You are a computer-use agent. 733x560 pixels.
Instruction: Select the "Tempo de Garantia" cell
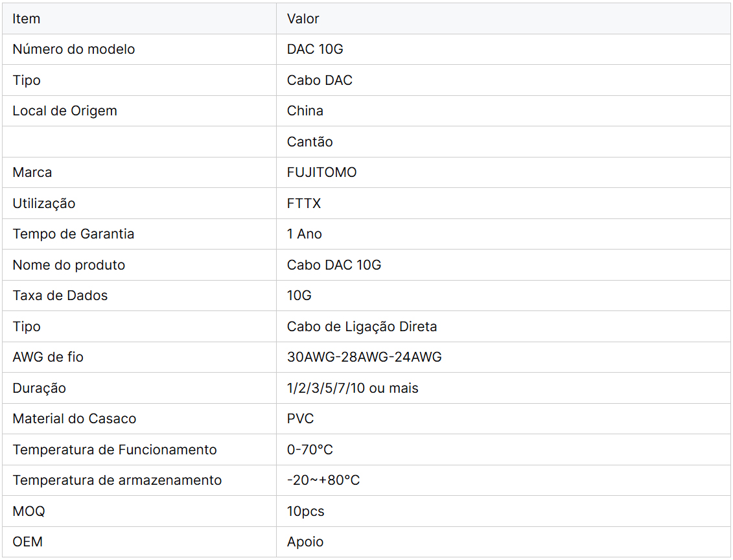(x=73, y=234)
